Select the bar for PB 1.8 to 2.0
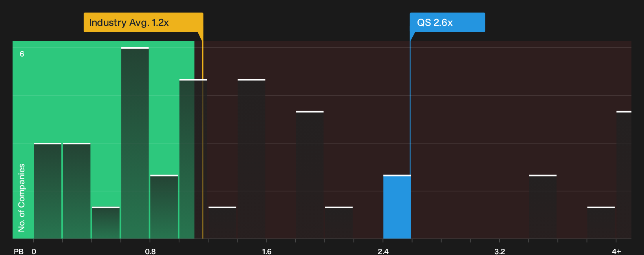Image resolution: width=644 pixels, height=255 pixels. (310, 175)
